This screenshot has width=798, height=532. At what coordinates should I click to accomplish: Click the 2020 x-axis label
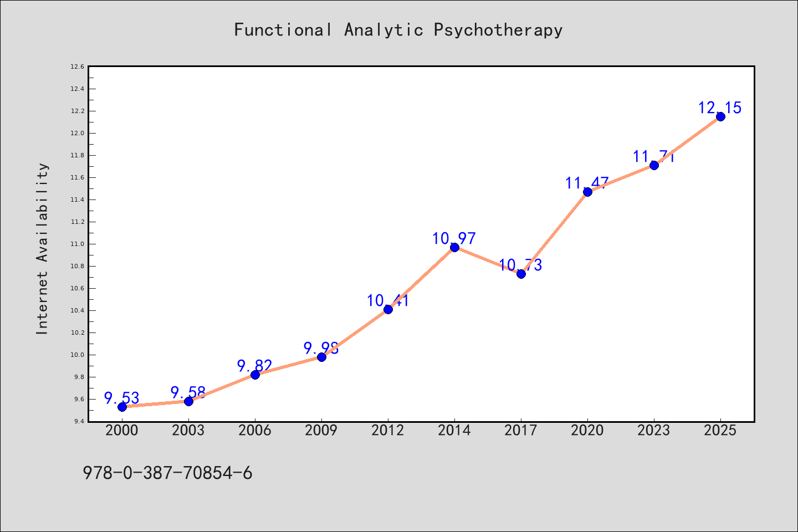click(587, 431)
